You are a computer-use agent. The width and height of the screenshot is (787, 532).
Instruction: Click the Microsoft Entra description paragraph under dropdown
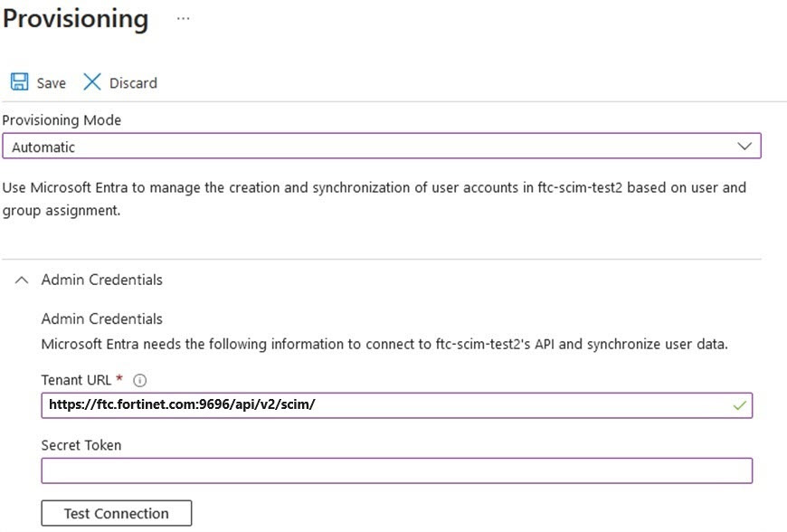pos(374,199)
